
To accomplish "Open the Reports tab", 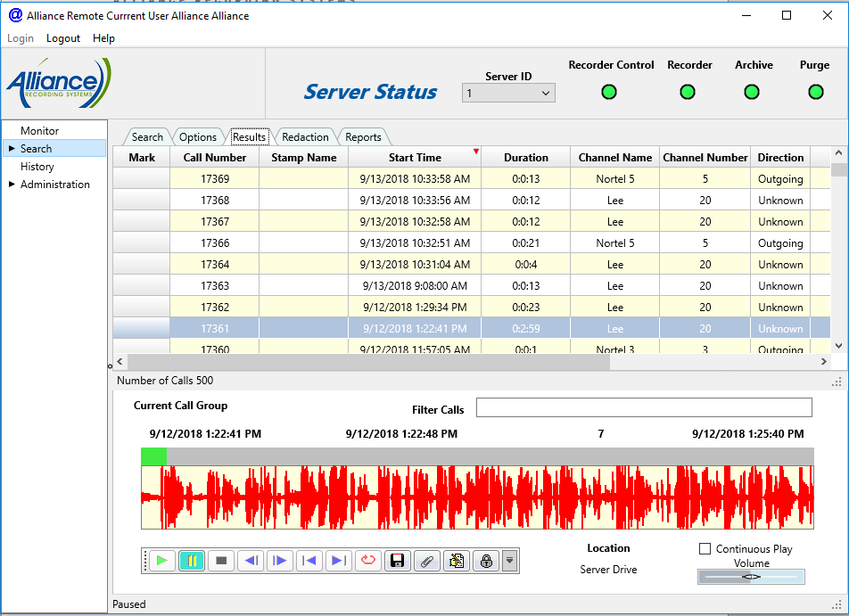I will click(363, 137).
